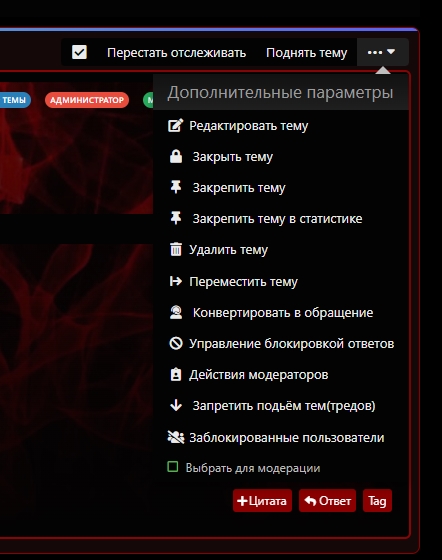Toggle the checked box near Перестать отслеживать

pos(79,52)
